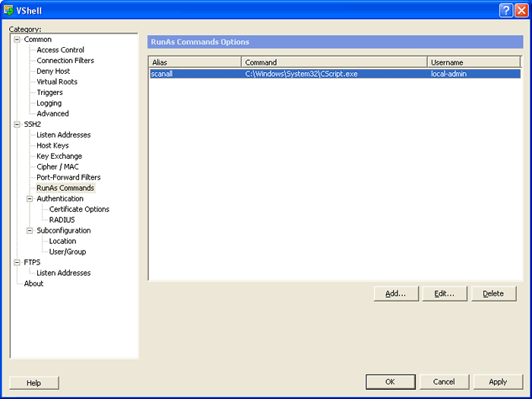Viewport: 532px width, 399px height.
Task: Select the SSH2 category
Action: [32, 125]
